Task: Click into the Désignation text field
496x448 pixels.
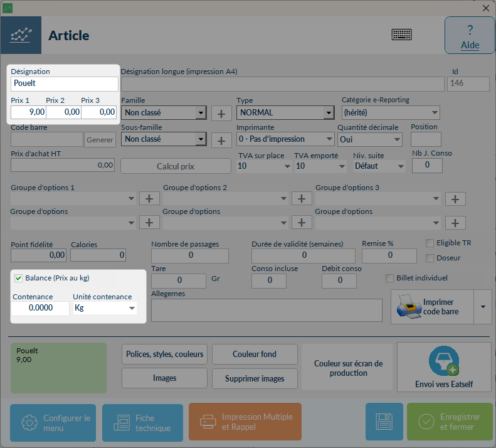Action: [65, 83]
